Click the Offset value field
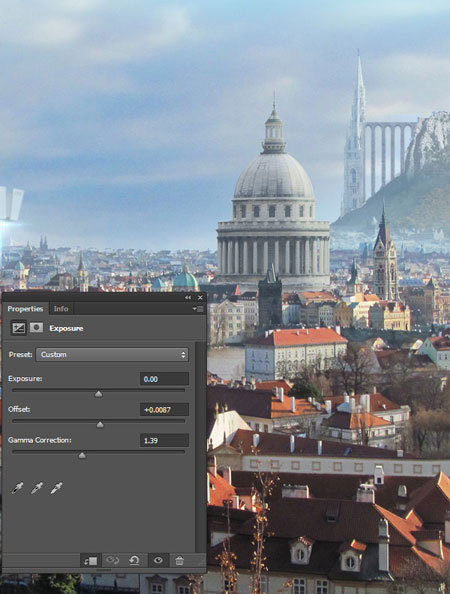450x594 pixels. 164,410
